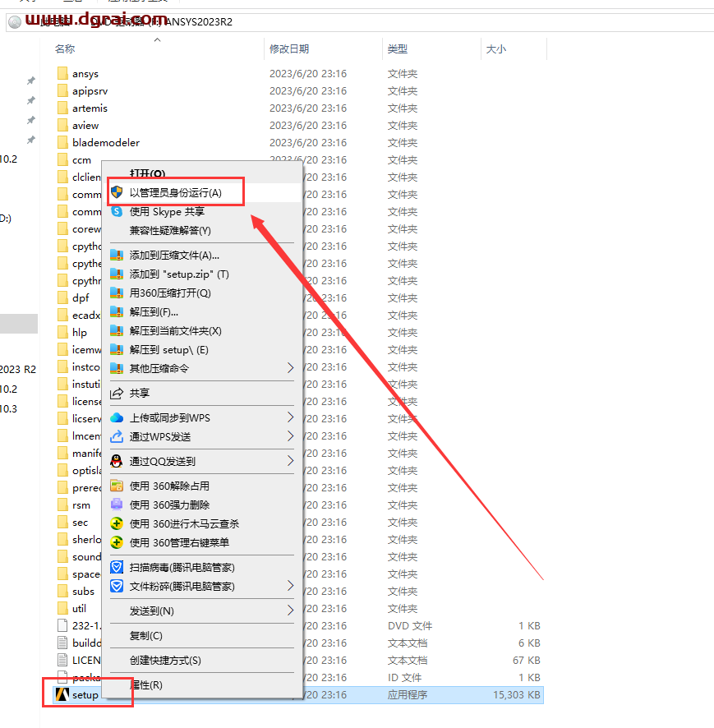Sort by the 修改日期 (Date modified) column header

pos(289,48)
